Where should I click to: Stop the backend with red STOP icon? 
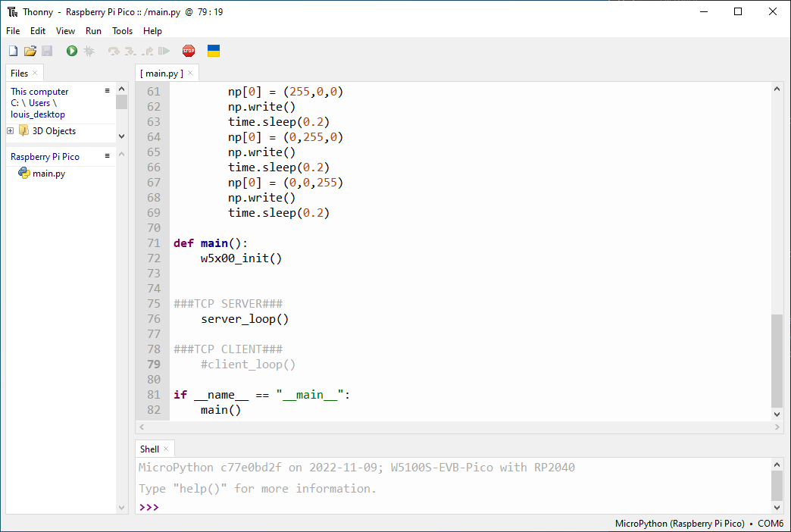(x=189, y=51)
